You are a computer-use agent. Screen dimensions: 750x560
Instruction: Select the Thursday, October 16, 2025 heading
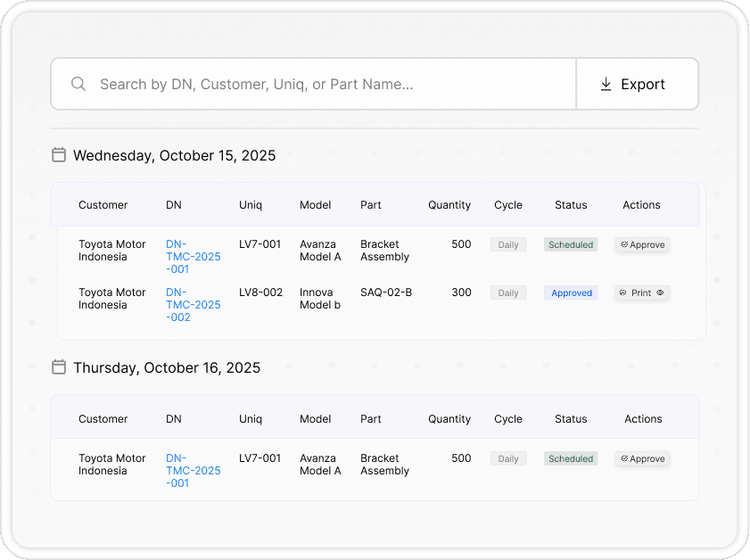click(167, 367)
